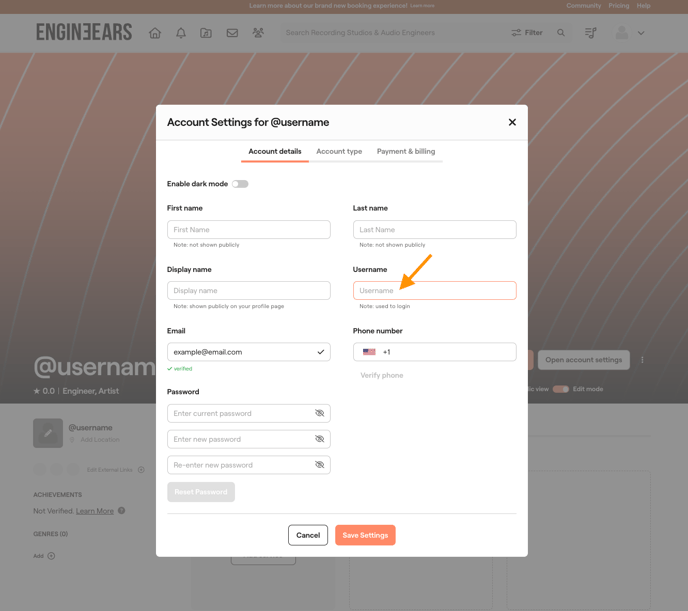Open the projects folder icon
The height and width of the screenshot is (611, 688).
[206, 33]
